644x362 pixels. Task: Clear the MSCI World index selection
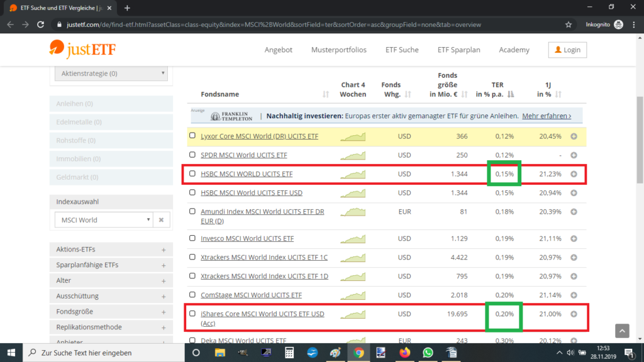point(162,220)
